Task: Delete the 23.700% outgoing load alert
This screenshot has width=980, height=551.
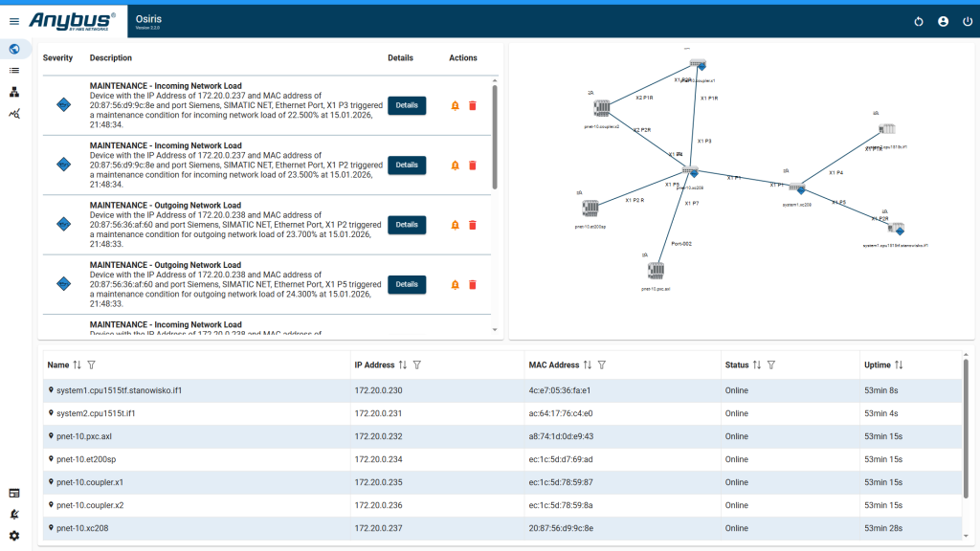Action: pos(473,225)
